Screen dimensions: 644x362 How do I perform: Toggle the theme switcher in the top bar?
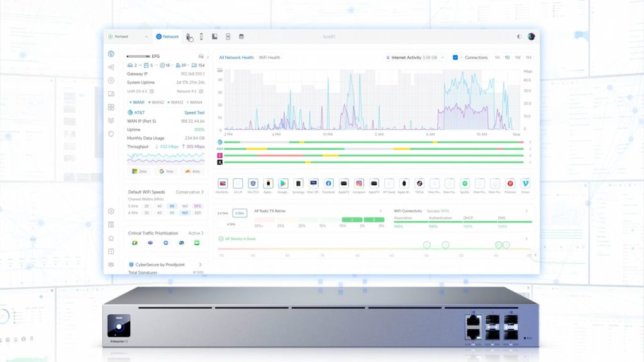pos(519,36)
